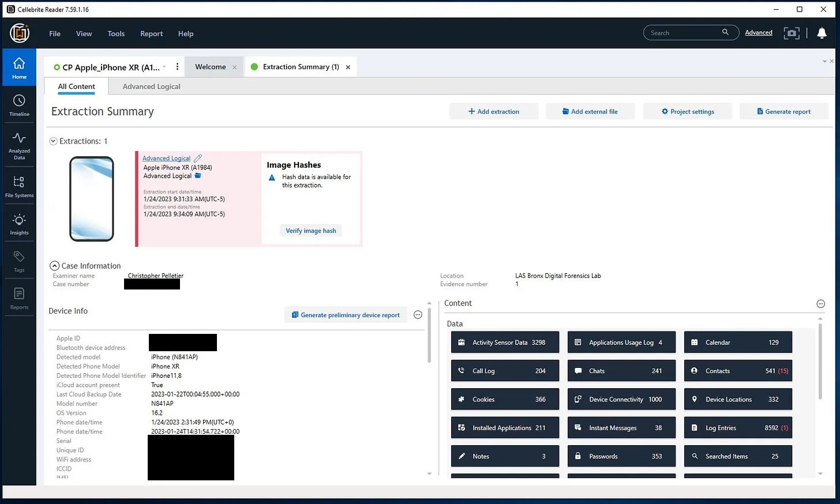Open the three-dot menu beside project tab
840x504 pixels.
click(177, 67)
